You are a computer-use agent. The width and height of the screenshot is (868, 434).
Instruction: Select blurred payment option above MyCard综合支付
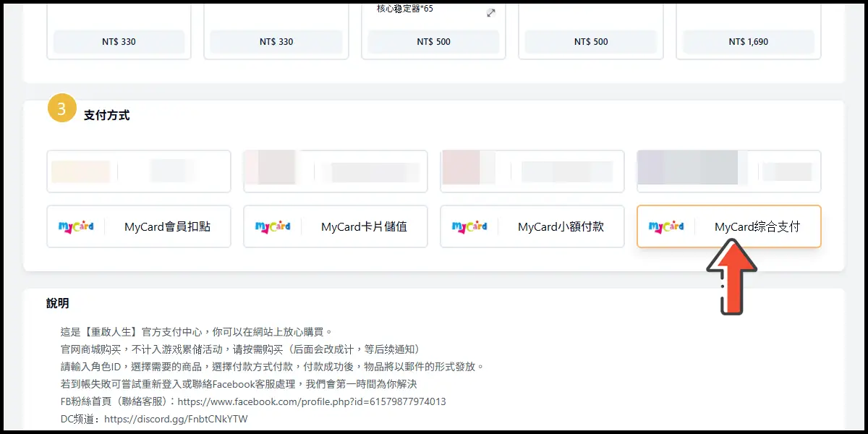(x=728, y=171)
